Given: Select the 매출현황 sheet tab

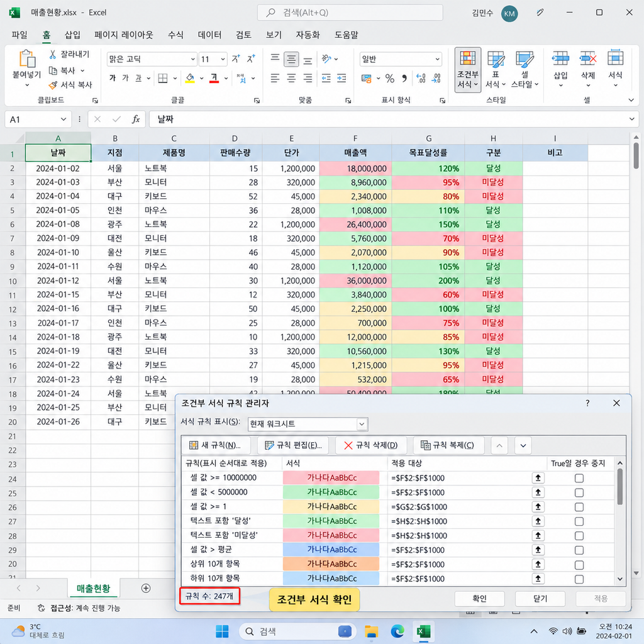Looking at the screenshot, I should (x=93, y=588).
